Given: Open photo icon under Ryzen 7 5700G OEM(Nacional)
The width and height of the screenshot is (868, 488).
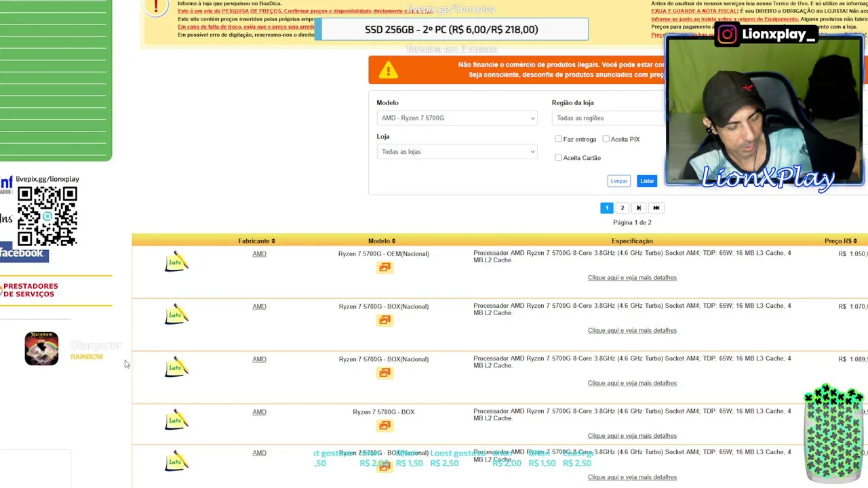Looking at the screenshot, I should (384, 267).
